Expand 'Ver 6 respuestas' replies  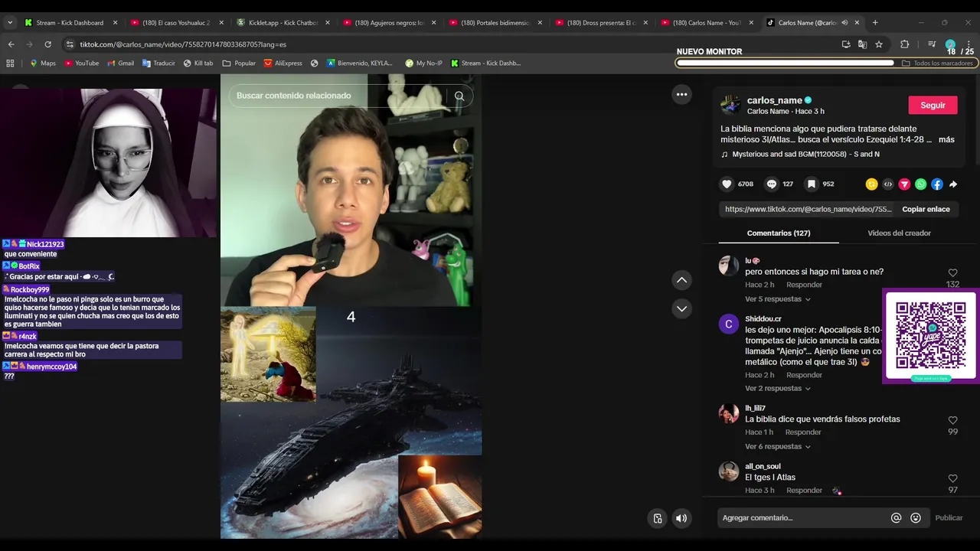pos(777,447)
